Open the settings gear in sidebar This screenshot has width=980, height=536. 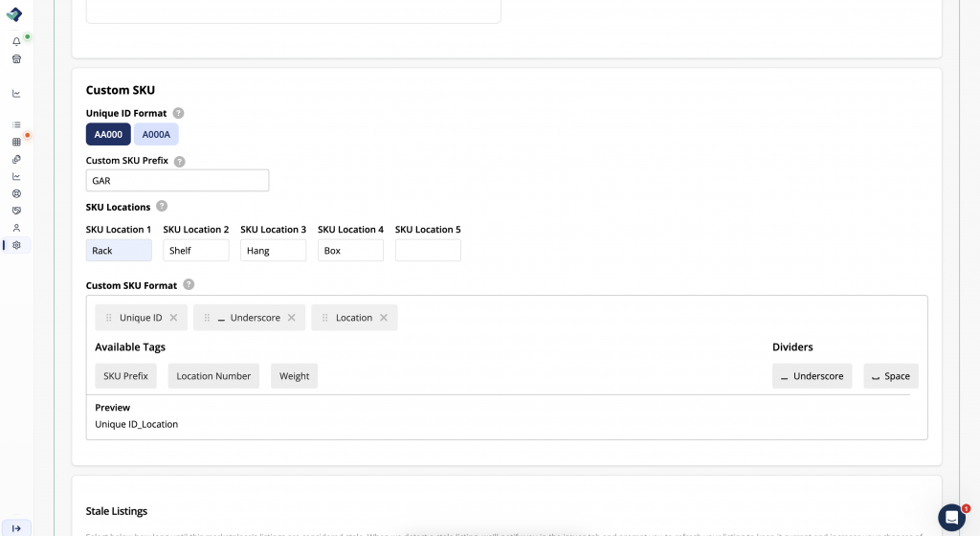pyautogui.click(x=16, y=245)
